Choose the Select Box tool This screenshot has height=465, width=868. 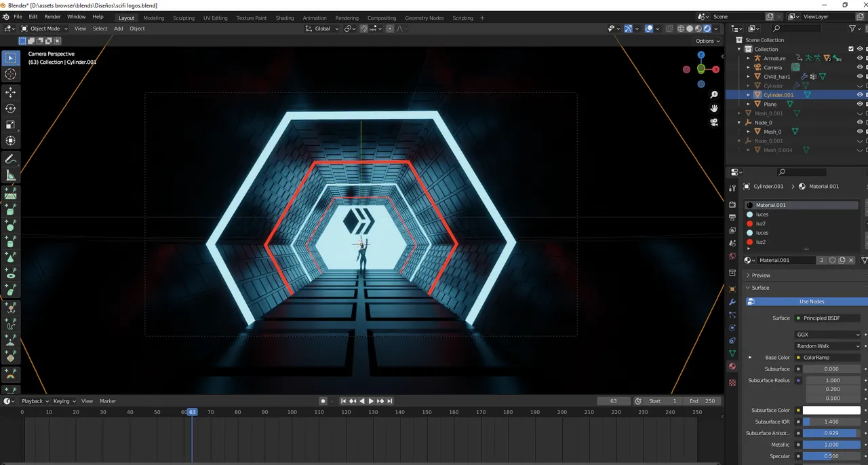[x=11, y=58]
